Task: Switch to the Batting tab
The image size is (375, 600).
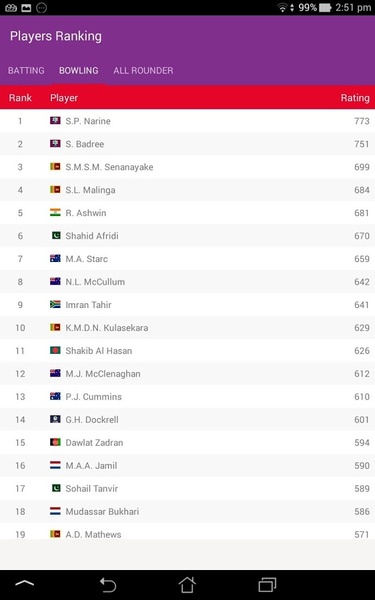Action: point(26,70)
